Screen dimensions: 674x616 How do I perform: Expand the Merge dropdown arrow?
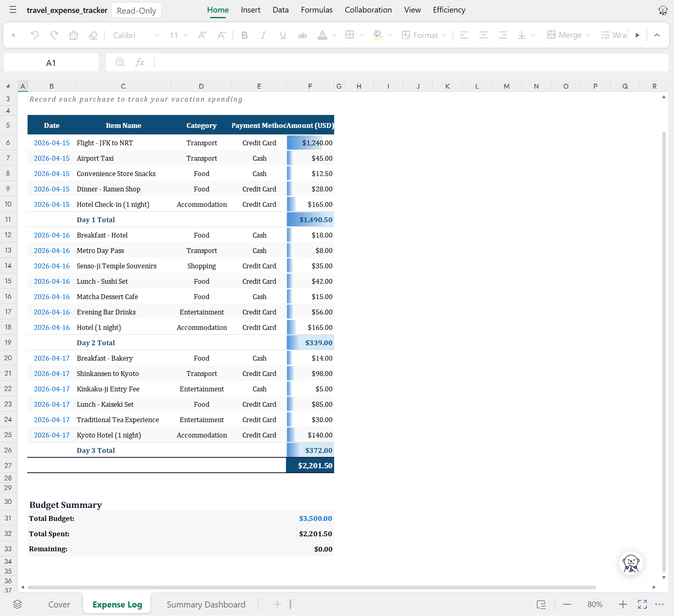pos(589,35)
